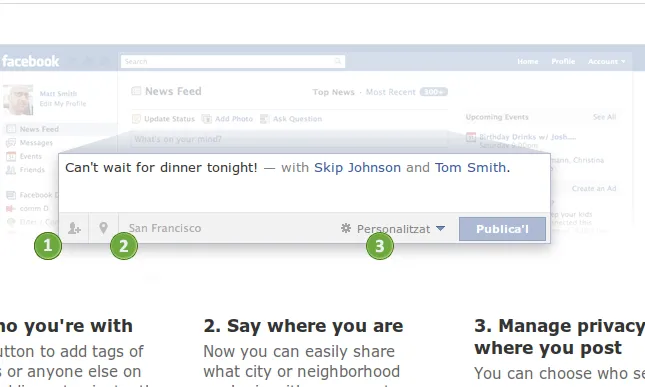Click the green number 1 badge
This screenshot has width=645, height=387.
48,246
